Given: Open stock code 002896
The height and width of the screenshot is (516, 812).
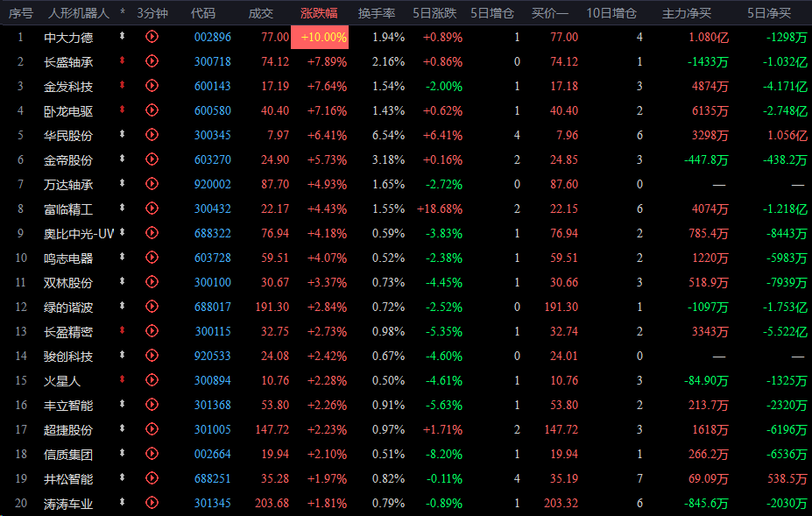Looking at the screenshot, I should tap(213, 37).
